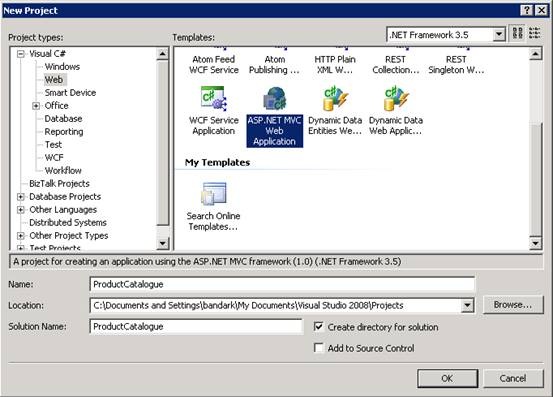Click Templates scrollbar up arrow
The width and height of the screenshot is (553, 397).
[x=535, y=54]
